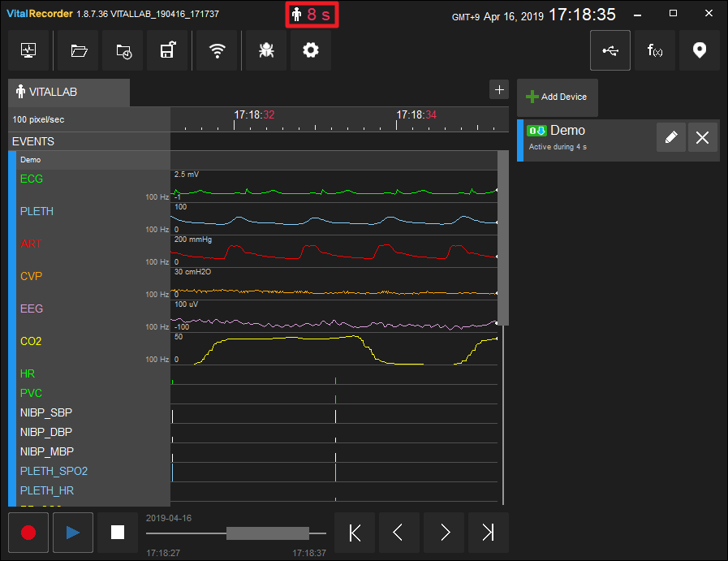Click the Add Device button
728x561 pixels.
[x=557, y=97]
